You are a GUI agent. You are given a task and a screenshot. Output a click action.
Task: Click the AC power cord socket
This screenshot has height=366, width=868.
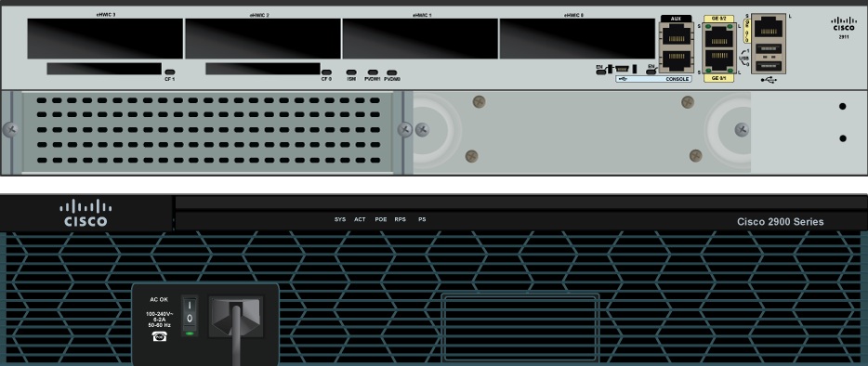coord(236,317)
